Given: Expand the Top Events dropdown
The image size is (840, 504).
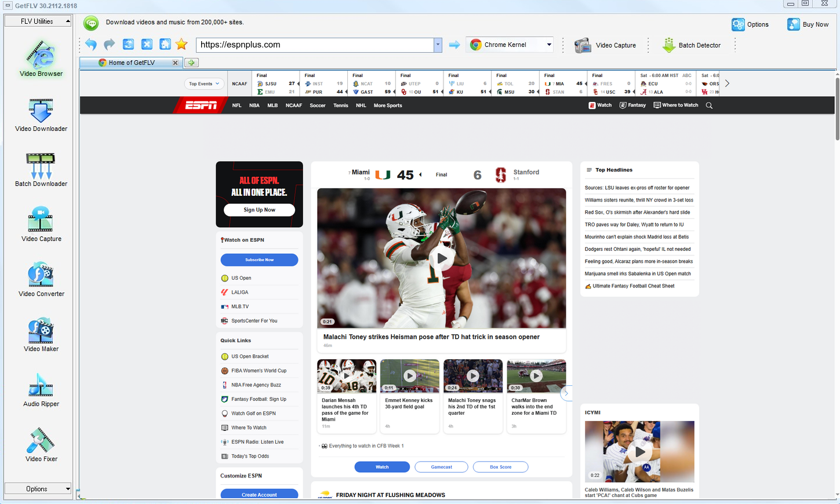Looking at the screenshot, I should [x=204, y=83].
